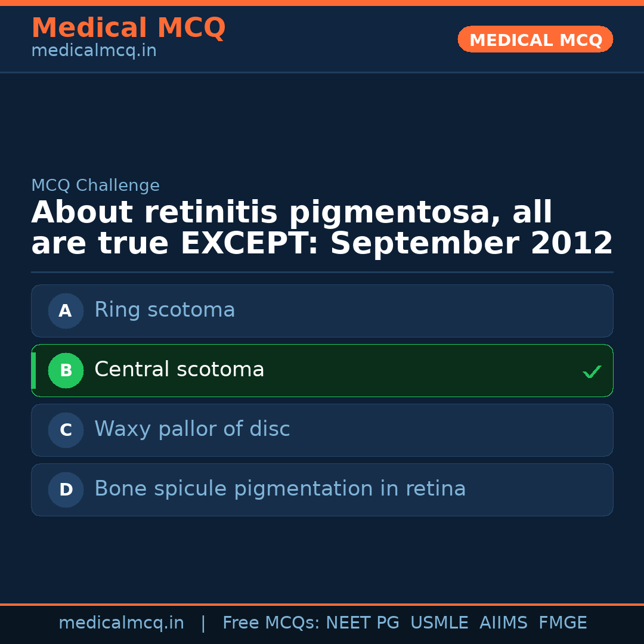The height and width of the screenshot is (644, 644).
Task: Click the green checkmark on Central scotoma
Action: pyautogui.click(x=592, y=371)
